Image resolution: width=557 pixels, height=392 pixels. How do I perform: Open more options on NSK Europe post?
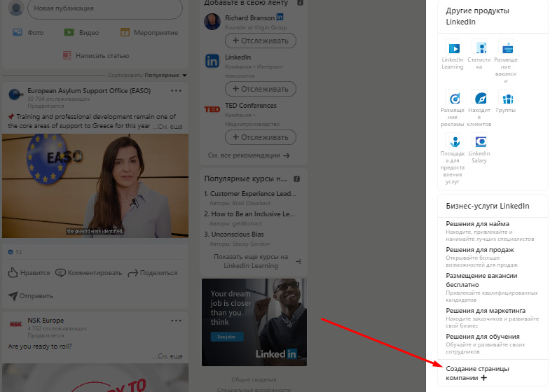(176, 321)
